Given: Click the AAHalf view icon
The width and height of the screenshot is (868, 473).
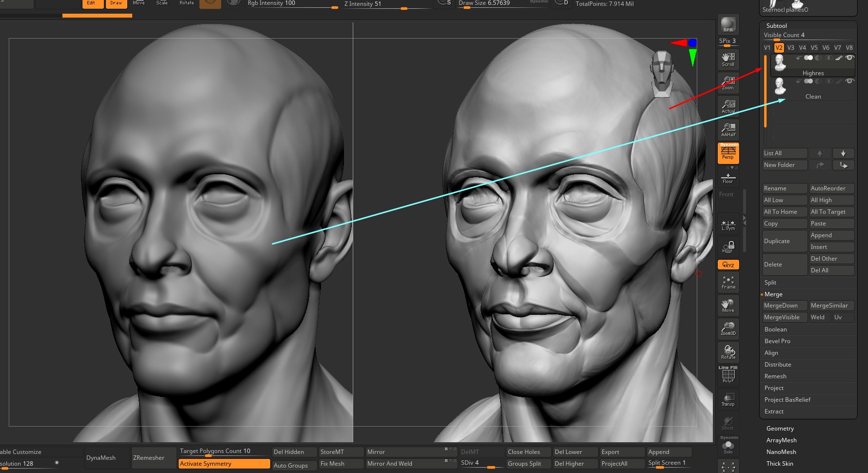Looking at the screenshot, I should [x=727, y=128].
